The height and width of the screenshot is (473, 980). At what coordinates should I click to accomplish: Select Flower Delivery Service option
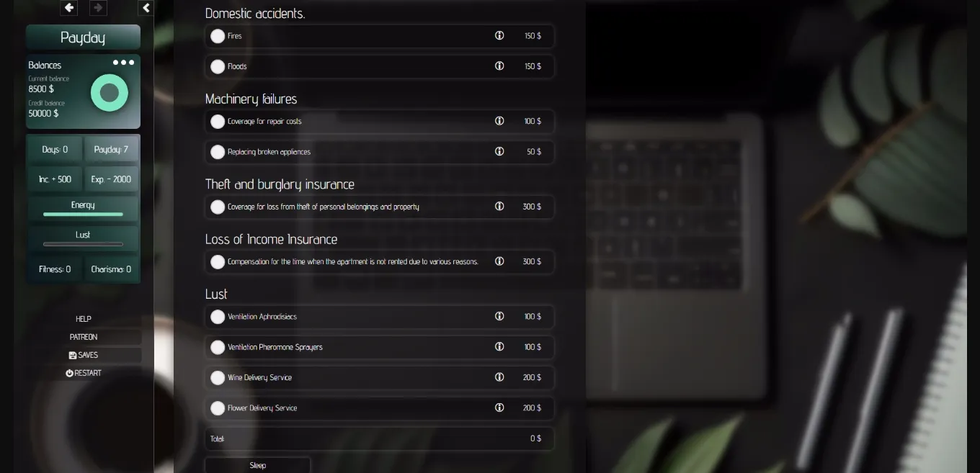218,408
